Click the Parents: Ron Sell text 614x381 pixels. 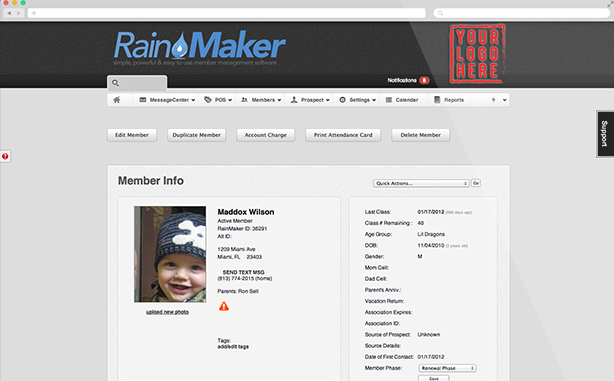(x=238, y=291)
